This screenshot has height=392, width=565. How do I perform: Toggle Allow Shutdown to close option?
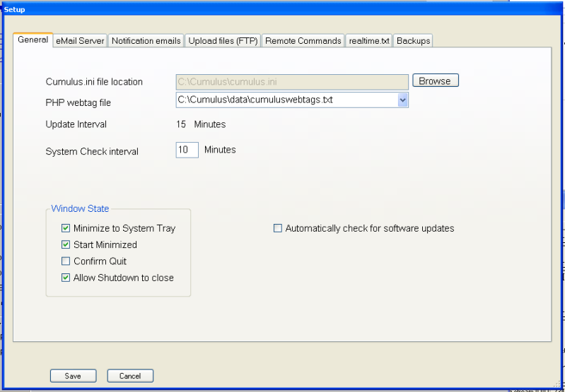[x=66, y=278]
